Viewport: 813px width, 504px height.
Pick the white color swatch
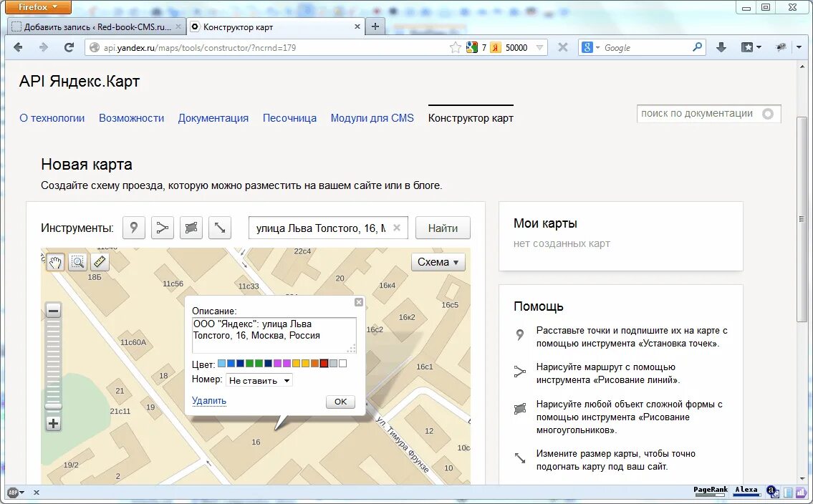342,364
